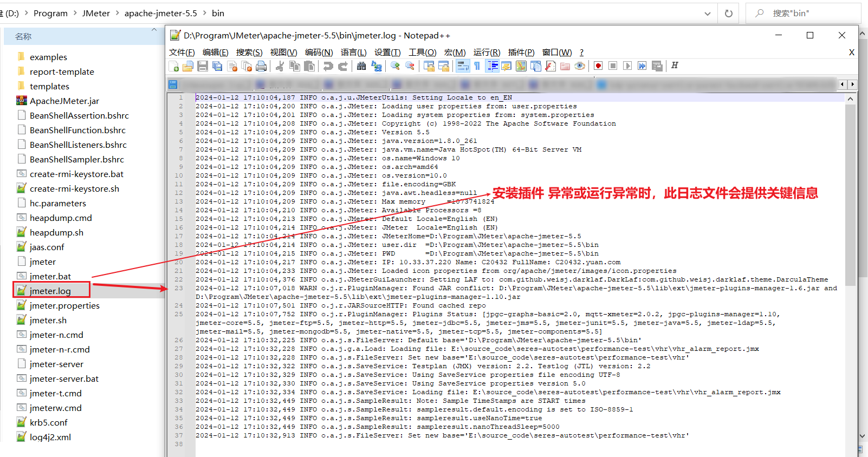
Task: Toggle synchronize horizontal scrolling icon
Action: click(x=443, y=66)
